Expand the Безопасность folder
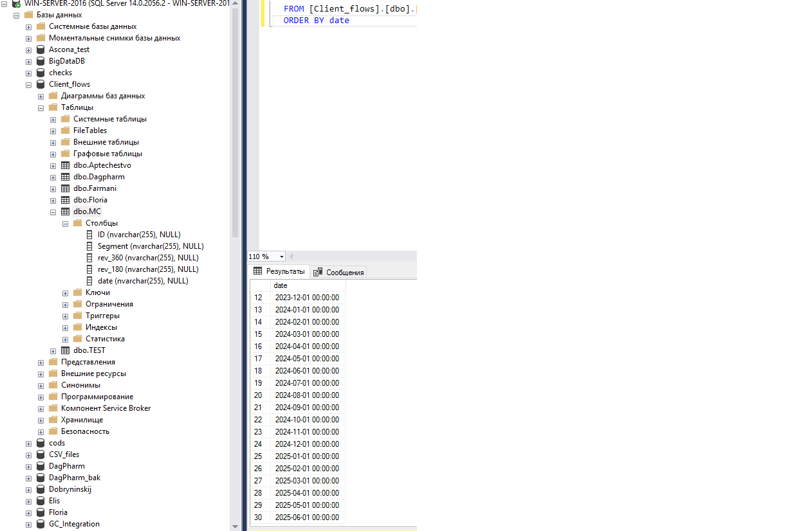Image resolution: width=812 pixels, height=531 pixels. (41, 431)
